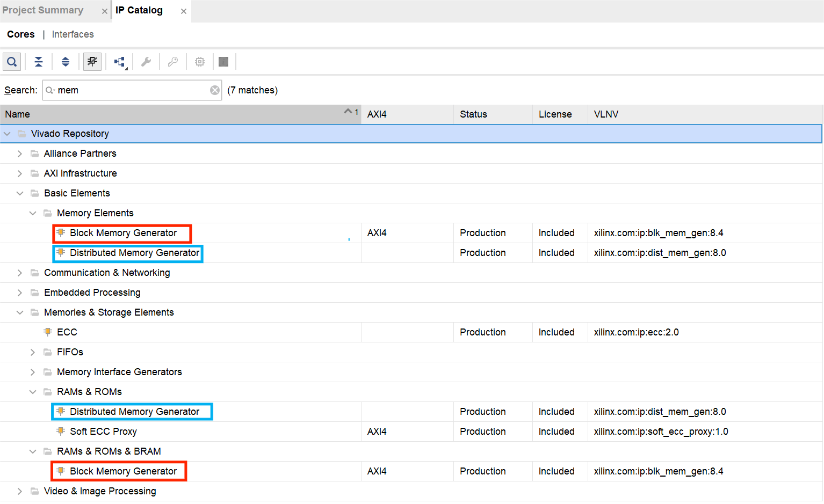Click into the mem search input
The width and height of the screenshot is (824, 504).
point(129,90)
